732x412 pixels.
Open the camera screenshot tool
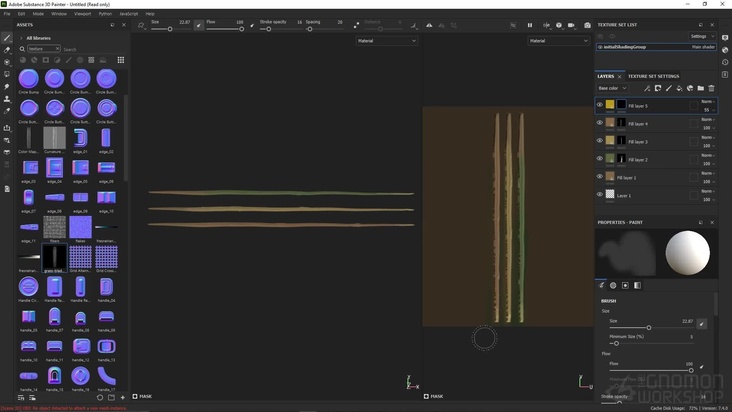pos(587,25)
